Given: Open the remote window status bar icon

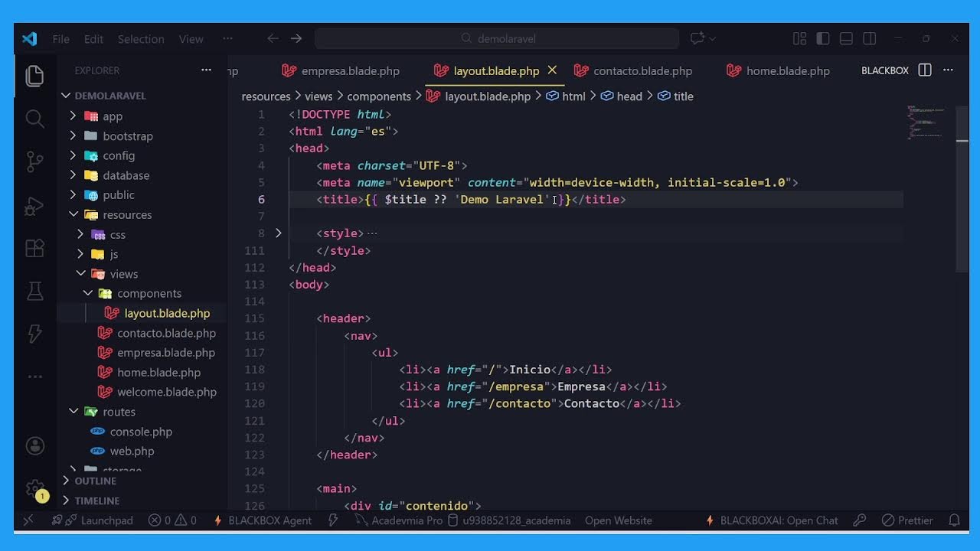Looking at the screenshot, I should (x=28, y=520).
